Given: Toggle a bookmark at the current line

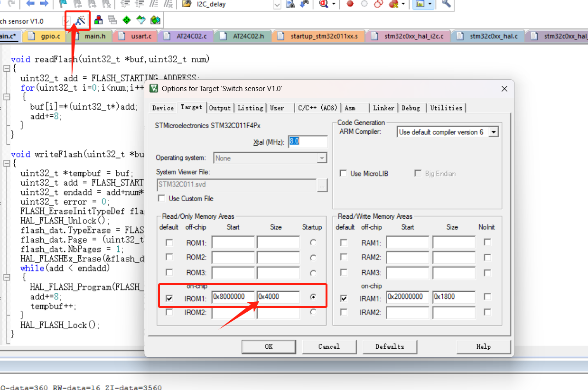Looking at the screenshot, I should click(63, 4).
